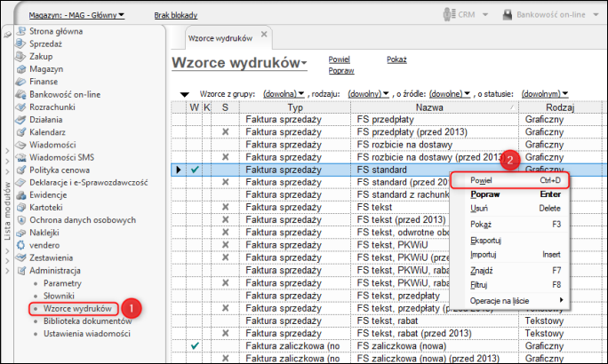Open Kartoteki module icon
The height and width of the screenshot is (364, 608).
point(21,208)
